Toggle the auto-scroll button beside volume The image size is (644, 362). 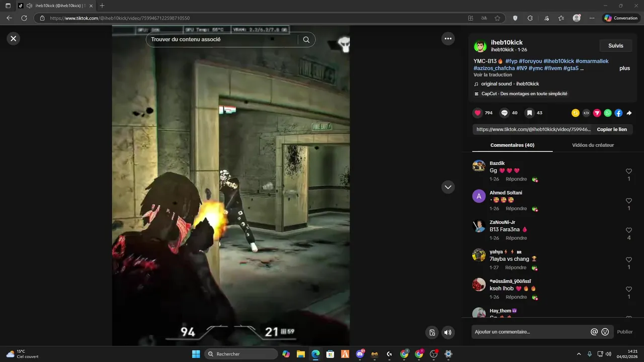(x=432, y=332)
